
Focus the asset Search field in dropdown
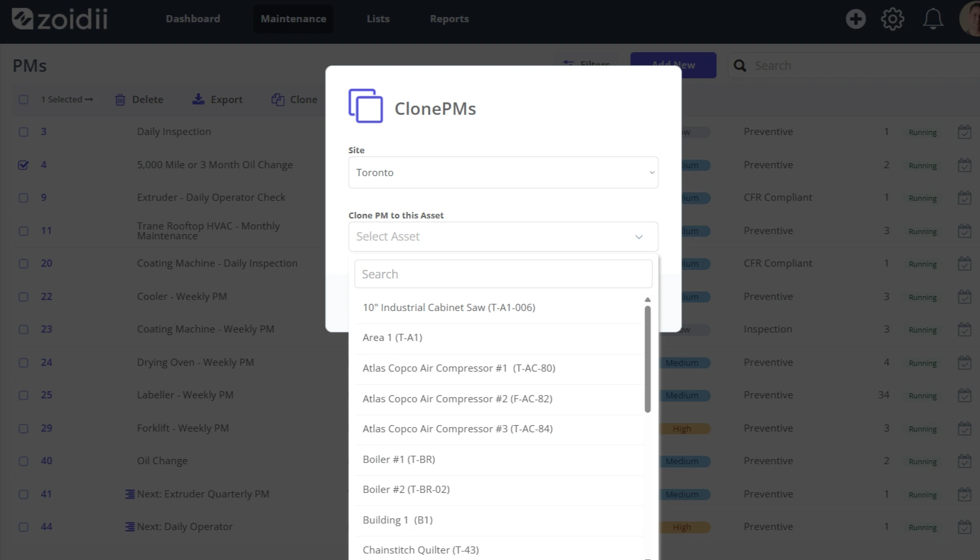[503, 274]
